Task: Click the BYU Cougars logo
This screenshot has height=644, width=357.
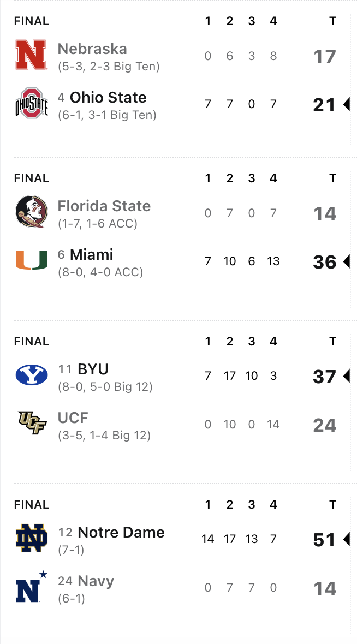Action: click(x=31, y=375)
